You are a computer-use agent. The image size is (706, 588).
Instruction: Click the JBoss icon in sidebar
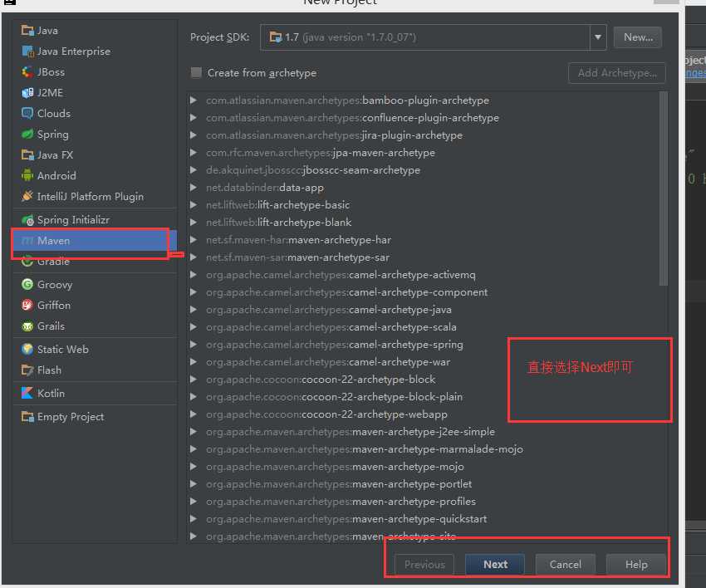pyautogui.click(x=27, y=72)
